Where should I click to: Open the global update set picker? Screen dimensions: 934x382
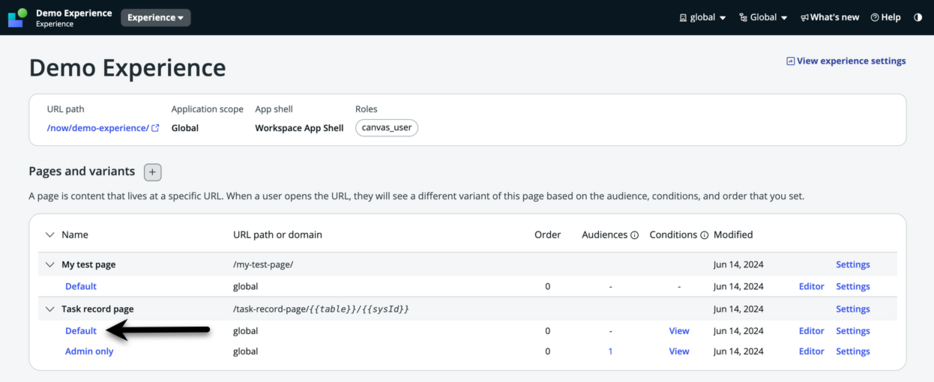click(702, 18)
